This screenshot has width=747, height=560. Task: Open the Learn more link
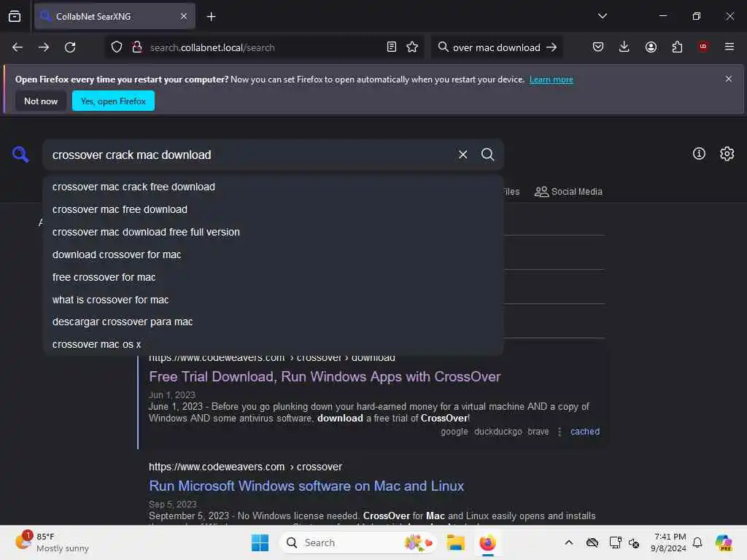pos(551,79)
